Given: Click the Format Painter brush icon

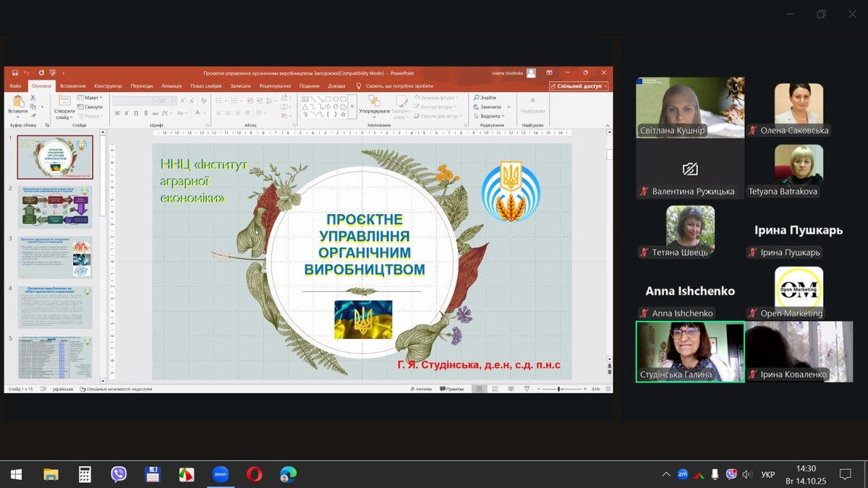Looking at the screenshot, I should [x=33, y=114].
